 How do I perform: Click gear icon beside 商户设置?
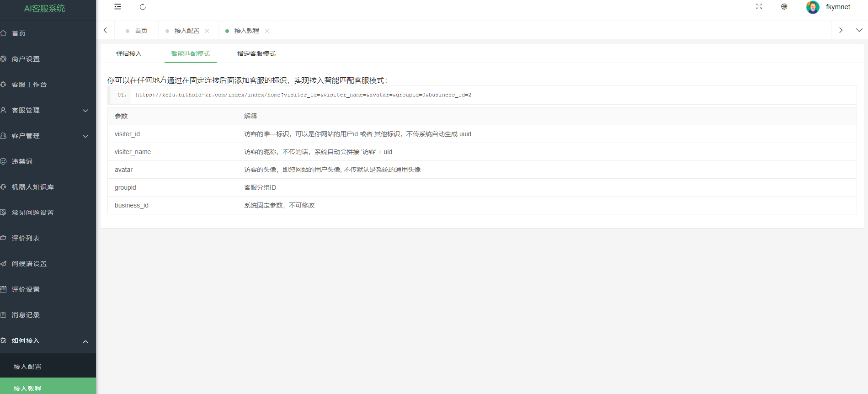click(x=3, y=59)
